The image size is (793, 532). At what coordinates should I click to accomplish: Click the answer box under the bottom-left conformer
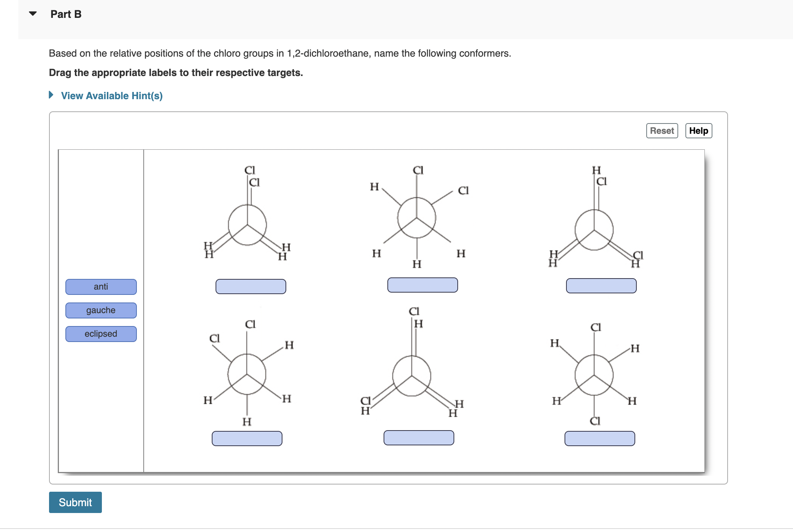[x=247, y=438]
